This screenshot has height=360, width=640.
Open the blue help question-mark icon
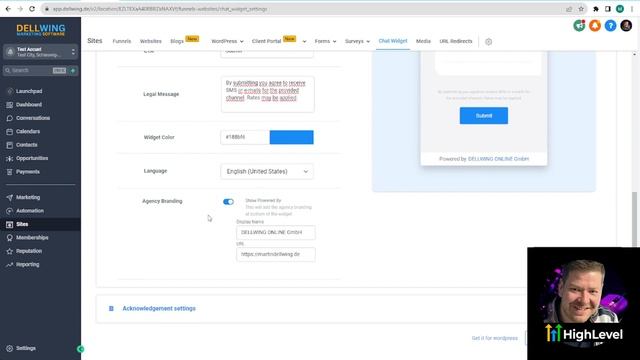pos(611,26)
